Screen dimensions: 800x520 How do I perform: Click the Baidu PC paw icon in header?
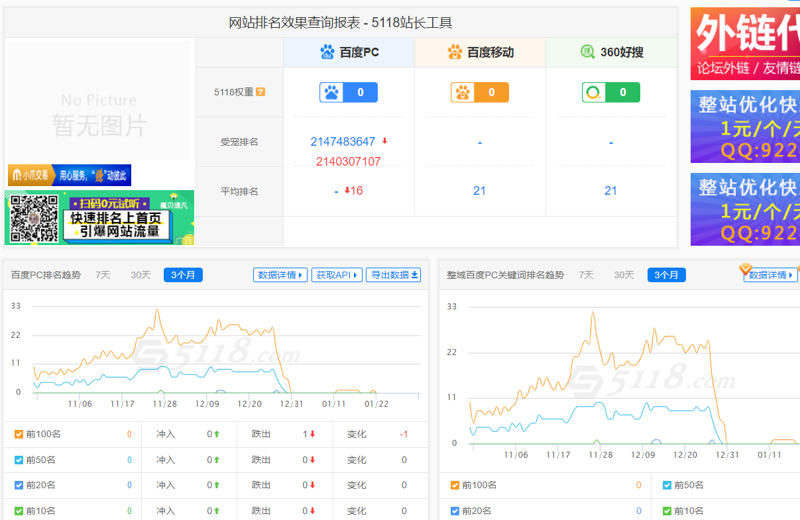(x=327, y=52)
